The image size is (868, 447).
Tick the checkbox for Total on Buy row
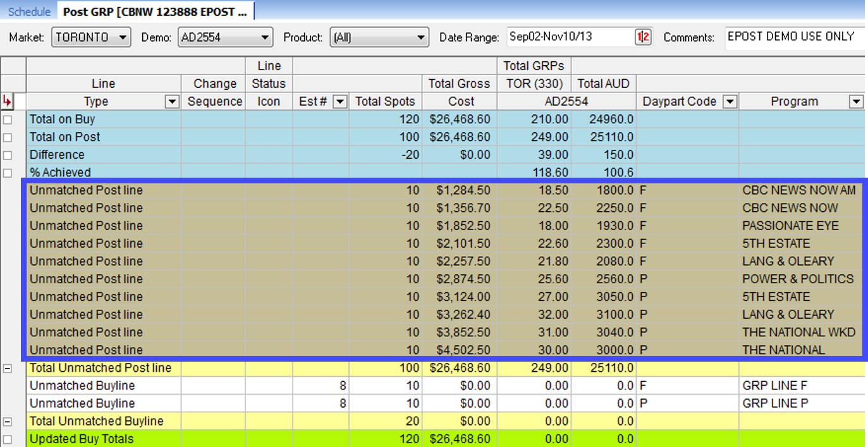pos(7,119)
